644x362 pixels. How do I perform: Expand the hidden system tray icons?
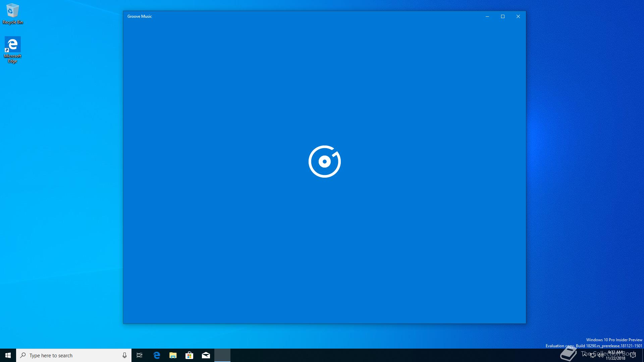(x=585, y=355)
